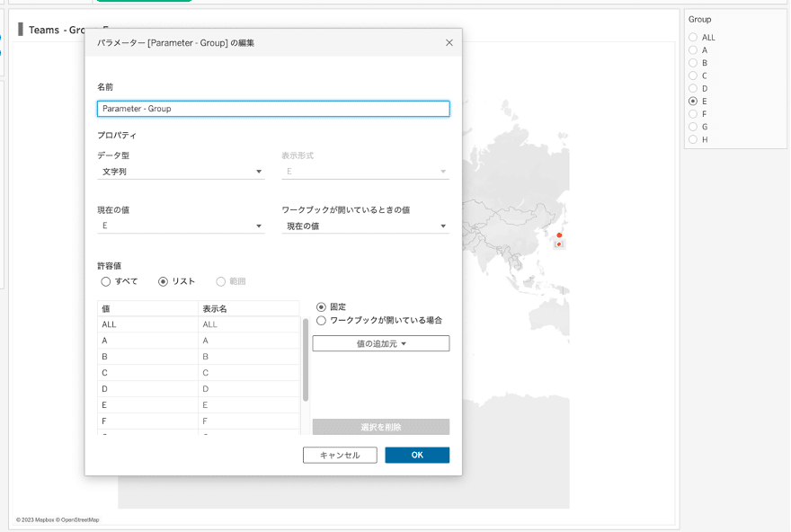
Task: Click the 名前 field containing Parameter - Group
Action: click(x=273, y=109)
